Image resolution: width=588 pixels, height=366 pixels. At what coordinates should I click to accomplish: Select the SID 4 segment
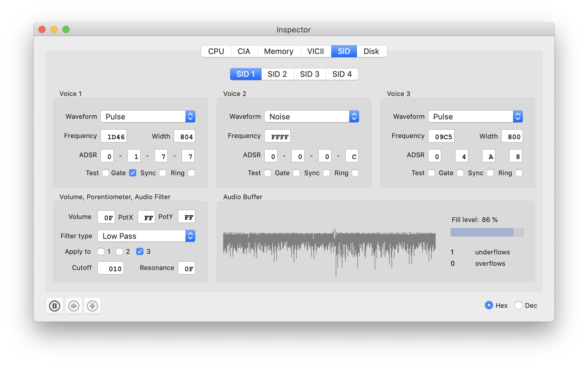click(x=342, y=74)
